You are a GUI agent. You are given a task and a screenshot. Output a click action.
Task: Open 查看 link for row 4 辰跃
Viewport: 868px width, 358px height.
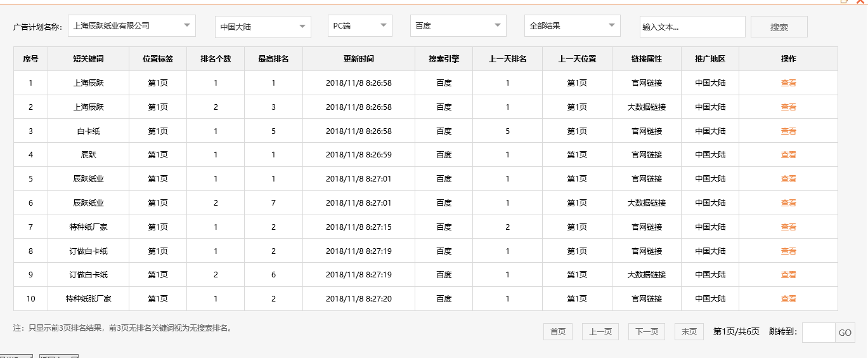click(788, 154)
